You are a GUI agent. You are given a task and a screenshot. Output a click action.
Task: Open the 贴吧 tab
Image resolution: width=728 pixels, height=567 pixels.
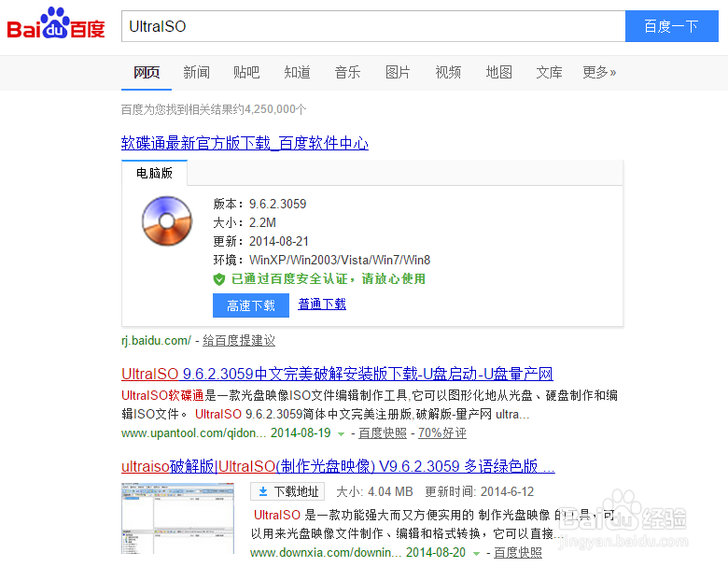pos(246,73)
